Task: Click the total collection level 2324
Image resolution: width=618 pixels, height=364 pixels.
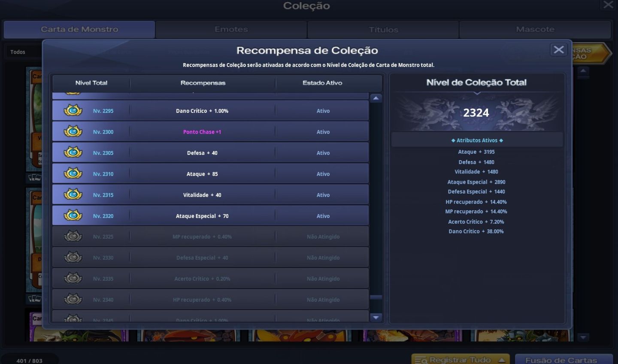Action: point(476,112)
